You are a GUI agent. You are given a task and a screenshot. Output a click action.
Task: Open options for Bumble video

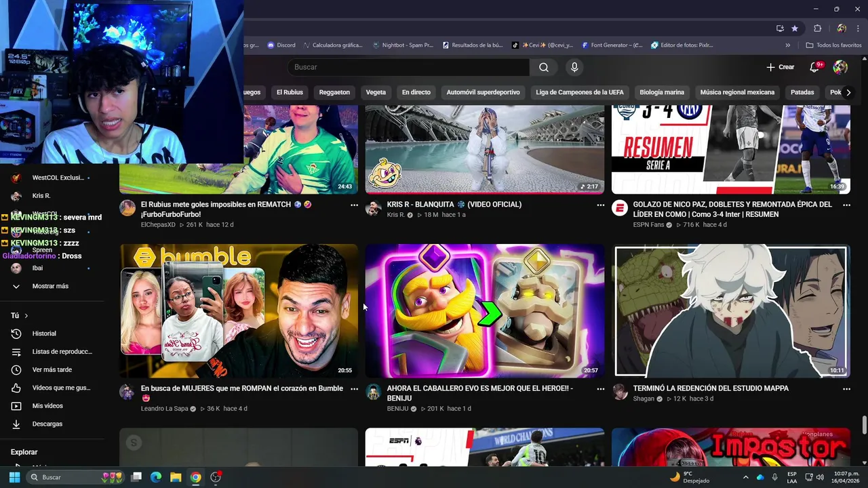coord(354,389)
